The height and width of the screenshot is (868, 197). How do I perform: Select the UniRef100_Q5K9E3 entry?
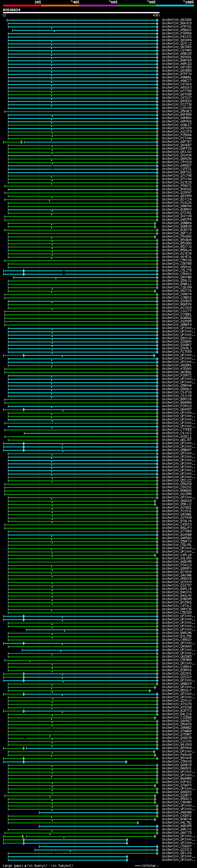tap(177, 111)
